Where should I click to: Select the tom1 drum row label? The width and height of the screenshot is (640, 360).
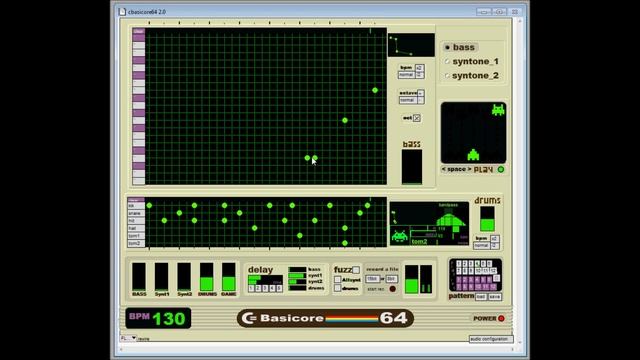point(136,236)
